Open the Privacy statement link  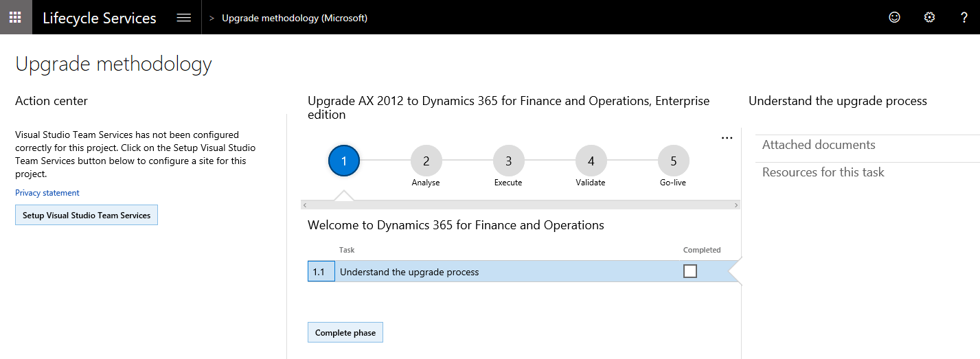pyautogui.click(x=47, y=193)
